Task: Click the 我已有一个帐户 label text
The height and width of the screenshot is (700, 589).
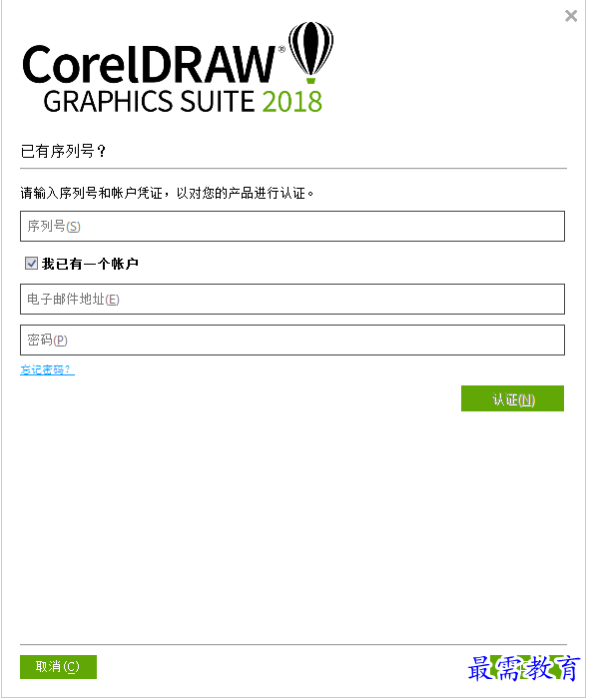Action: pyautogui.click(x=90, y=264)
